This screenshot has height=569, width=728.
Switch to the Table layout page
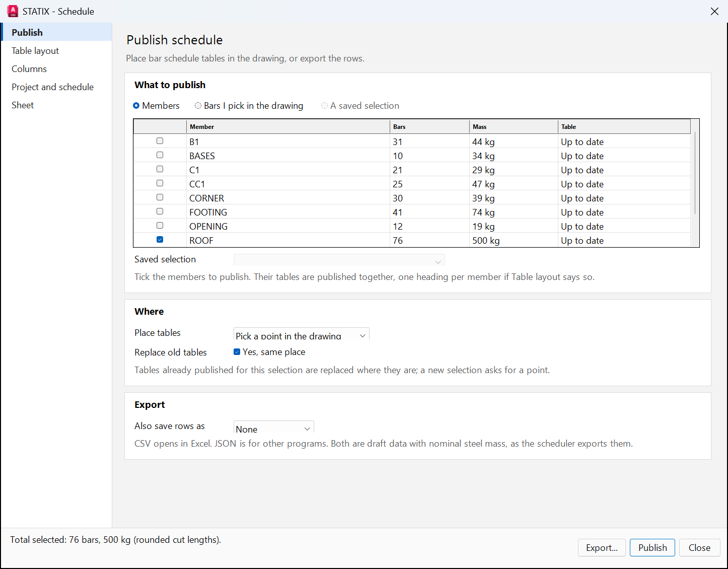pos(56,50)
